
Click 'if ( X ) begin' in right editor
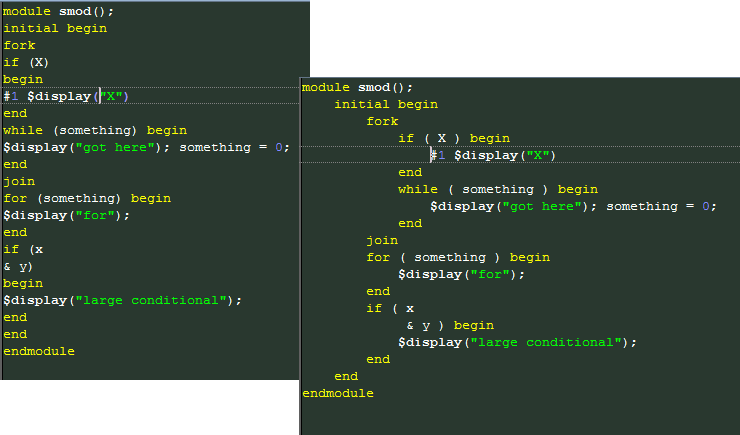[454, 138]
